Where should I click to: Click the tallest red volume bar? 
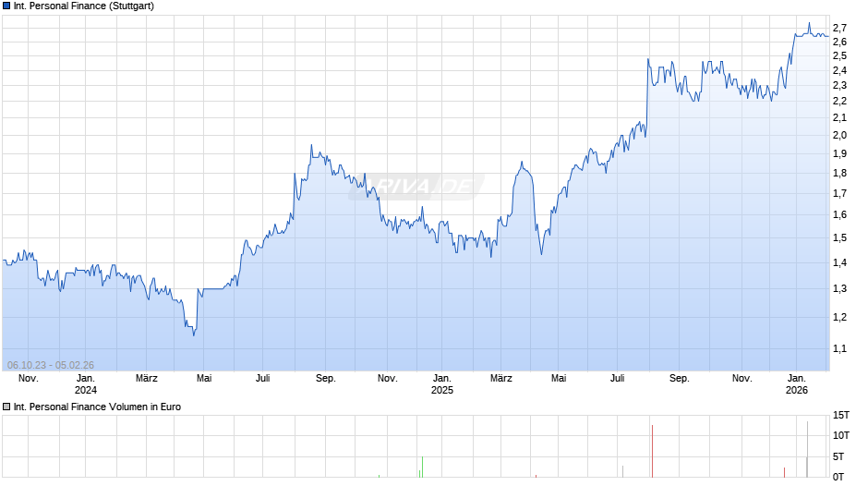[x=652, y=451]
